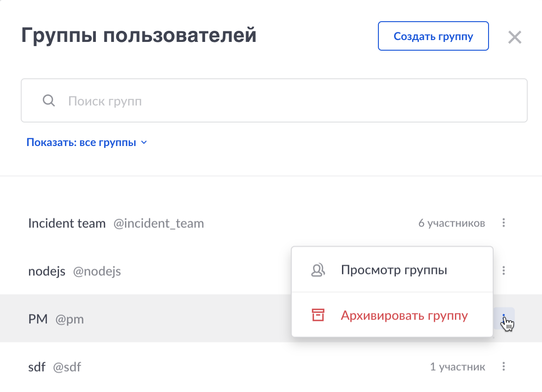Select the PM group row

tap(138, 319)
